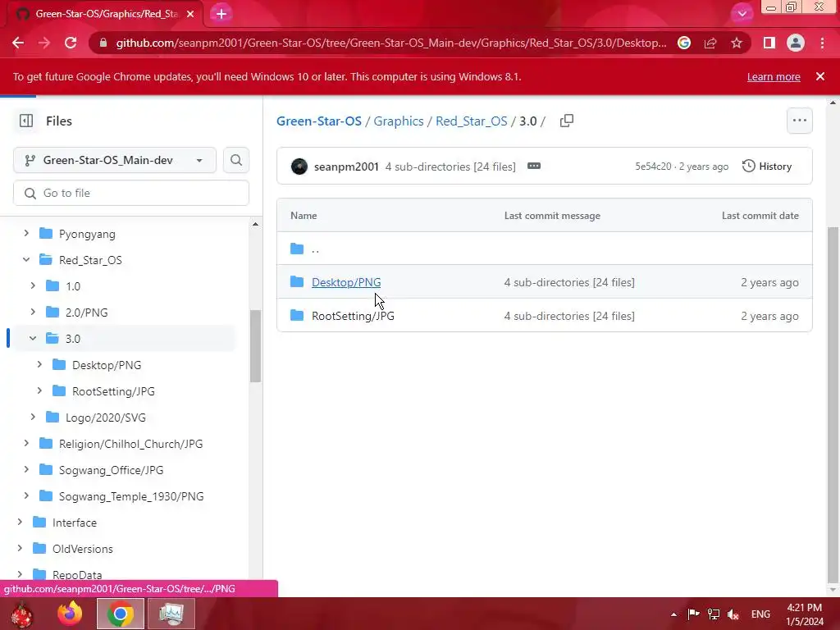Open a new tab with plus button
Viewport: 840px width, 630px height.
pos(221,14)
